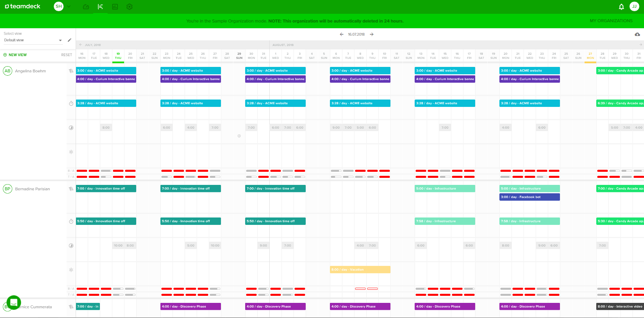Open the dashboard gauge icon in top navigation
Image resolution: width=644 pixels, height=318 pixels.
click(86, 7)
